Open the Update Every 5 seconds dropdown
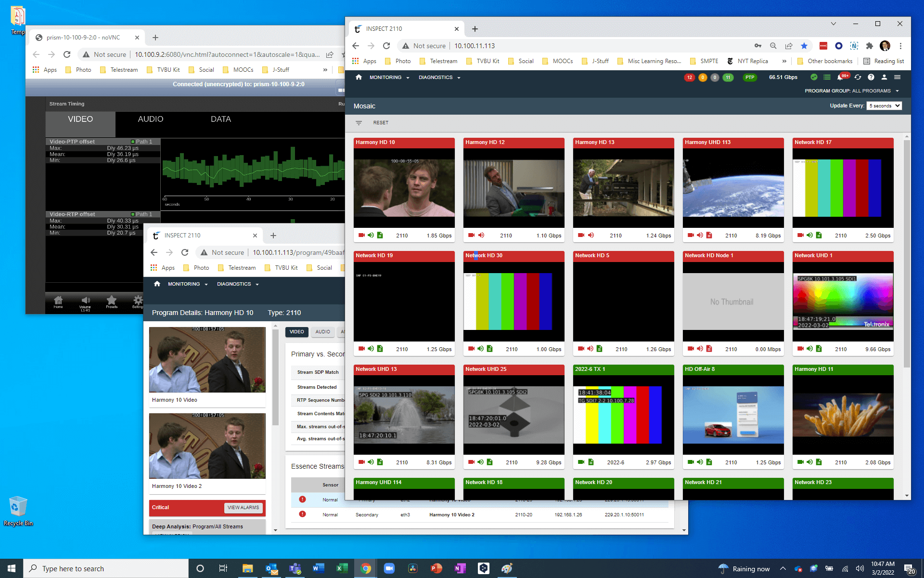The height and width of the screenshot is (578, 924). click(884, 105)
